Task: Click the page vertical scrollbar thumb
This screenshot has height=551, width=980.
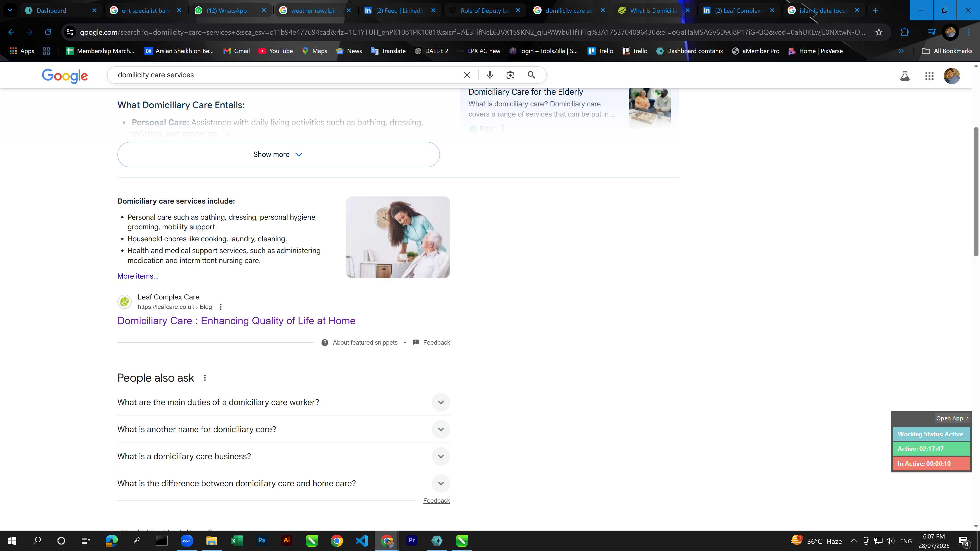Action: (x=976, y=192)
